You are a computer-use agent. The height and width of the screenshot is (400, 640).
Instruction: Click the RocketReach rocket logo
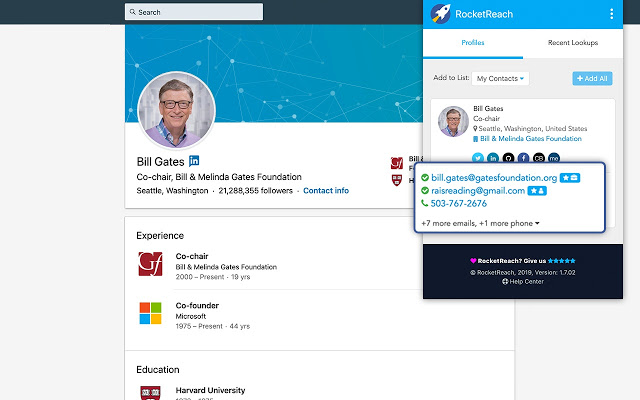tap(440, 14)
